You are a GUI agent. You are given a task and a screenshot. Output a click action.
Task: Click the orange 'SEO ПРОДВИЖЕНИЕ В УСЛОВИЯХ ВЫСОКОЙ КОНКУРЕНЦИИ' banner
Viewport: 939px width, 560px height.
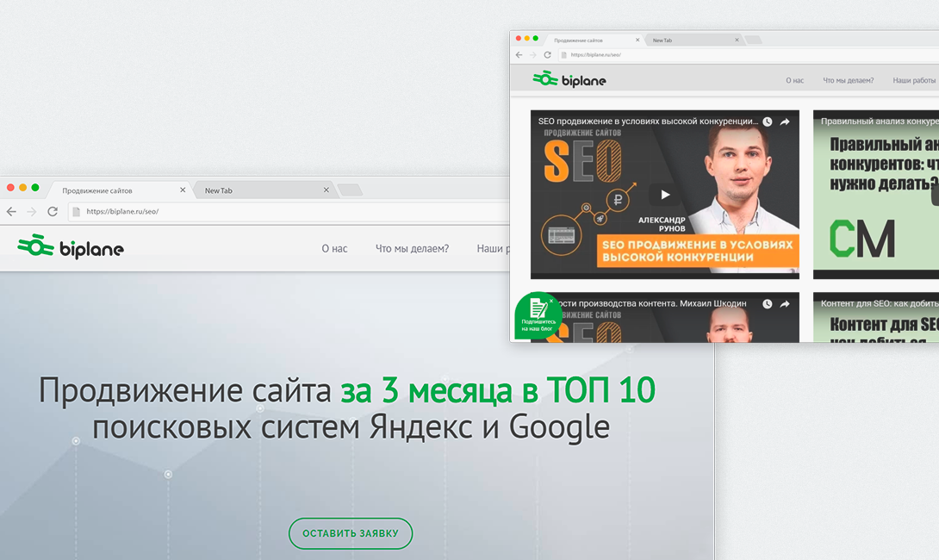point(698,251)
